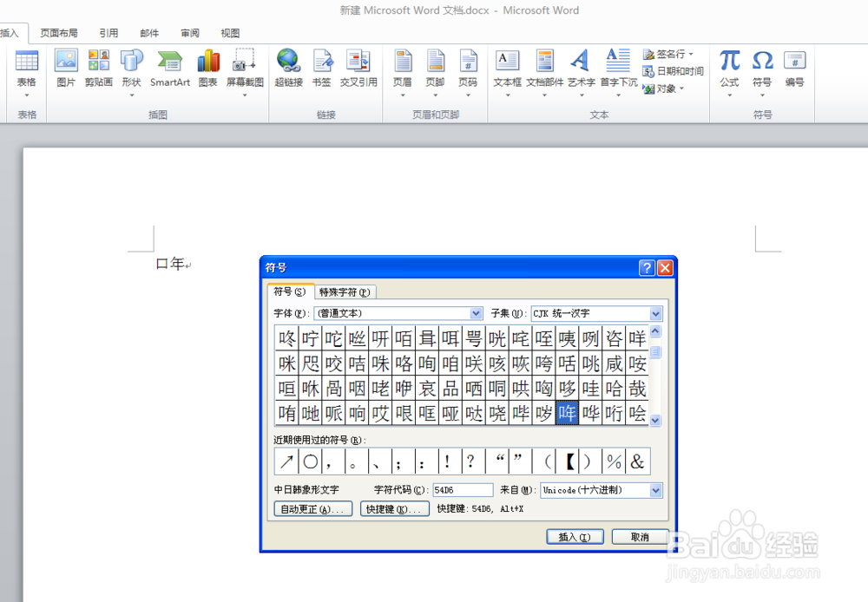Expand the subset (子集) dropdown
The image size is (868, 602).
click(x=656, y=314)
